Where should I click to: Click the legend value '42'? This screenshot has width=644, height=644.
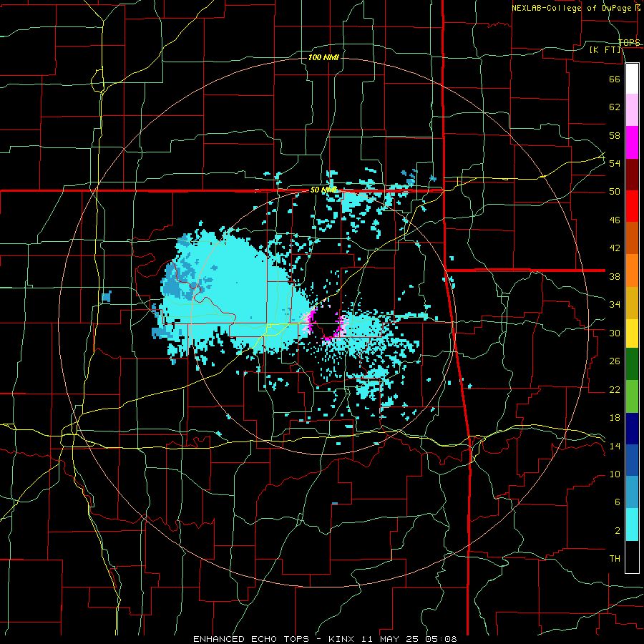coord(615,248)
